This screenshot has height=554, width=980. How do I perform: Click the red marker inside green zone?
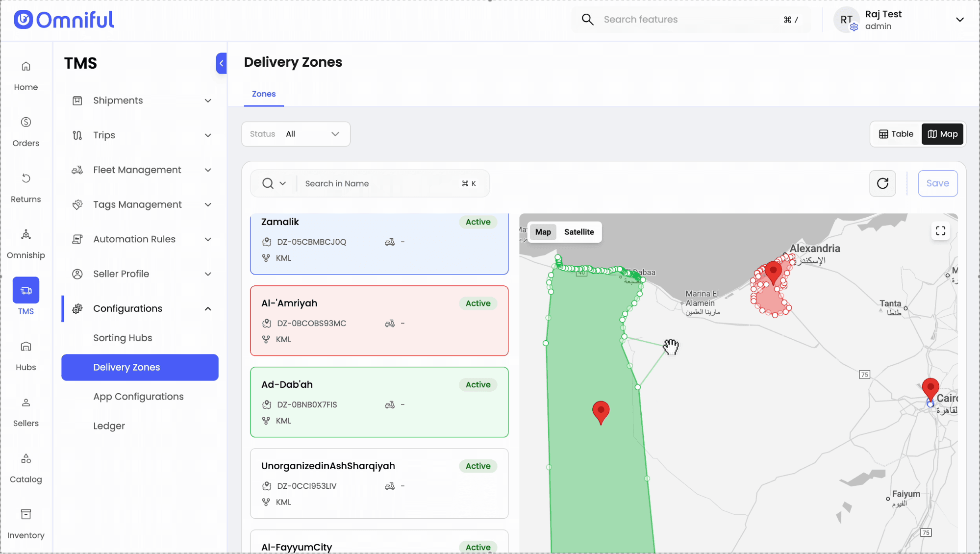[x=601, y=411]
